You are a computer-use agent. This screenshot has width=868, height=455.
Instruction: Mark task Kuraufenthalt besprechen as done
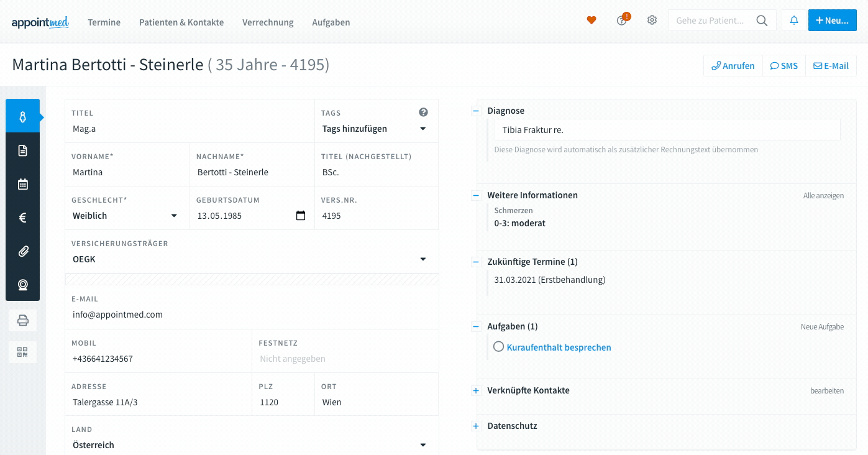click(x=498, y=347)
